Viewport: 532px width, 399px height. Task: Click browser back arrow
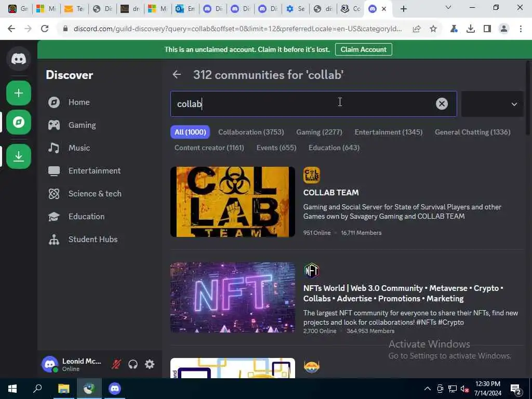pyautogui.click(x=11, y=29)
